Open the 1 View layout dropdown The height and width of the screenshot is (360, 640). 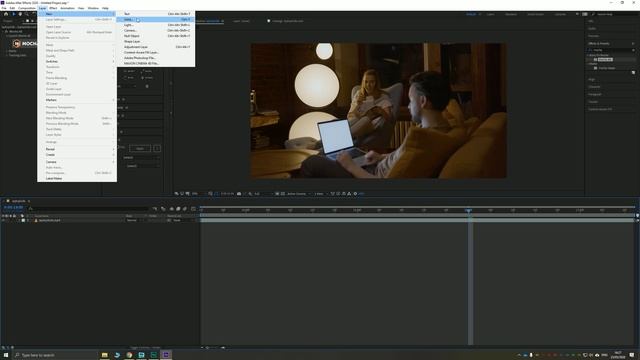click(x=321, y=193)
